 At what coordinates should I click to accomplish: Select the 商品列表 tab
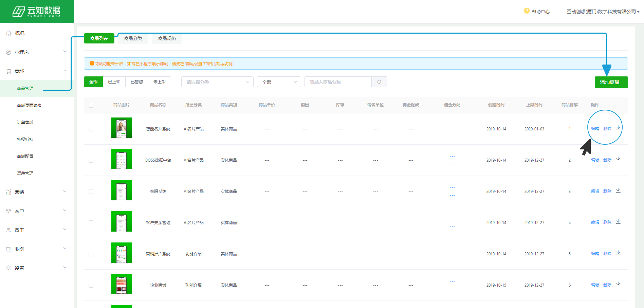coord(99,38)
